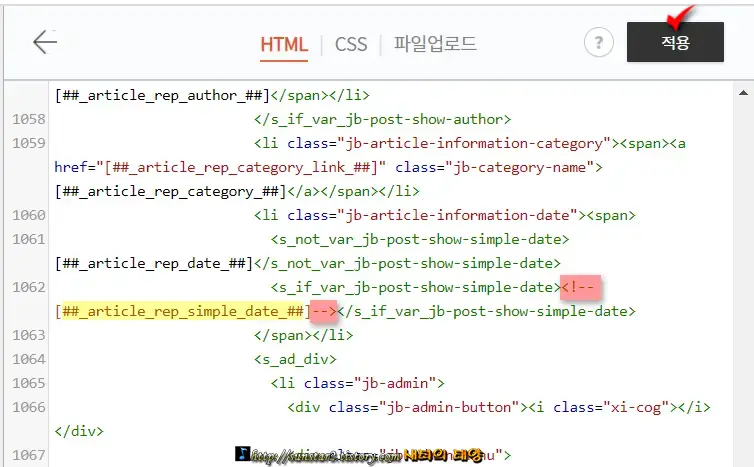Click the "jb-article-information-category" class value
This screenshot has height=467, width=754.
click(x=474, y=143)
